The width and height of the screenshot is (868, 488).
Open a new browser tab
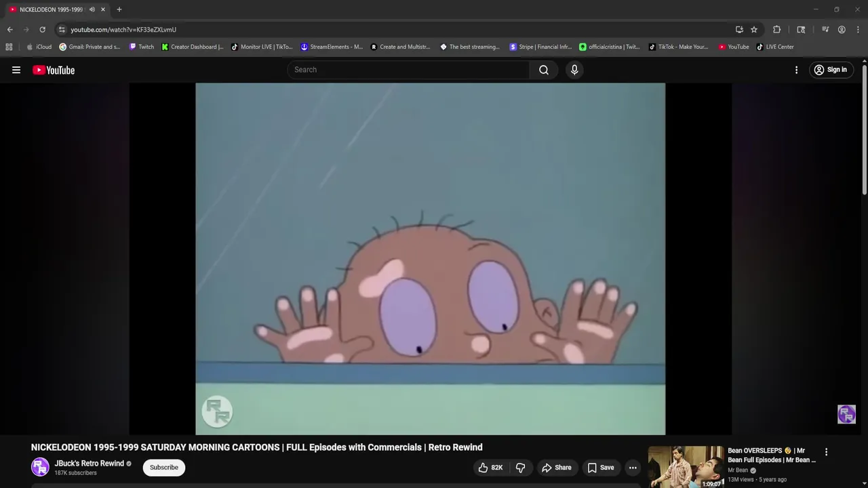point(119,9)
